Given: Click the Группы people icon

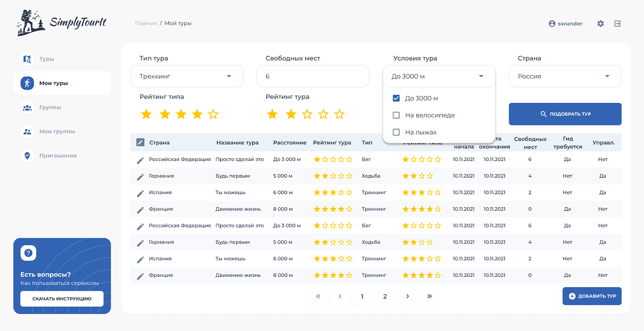Looking at the screenshot, I should coord(27,107).
